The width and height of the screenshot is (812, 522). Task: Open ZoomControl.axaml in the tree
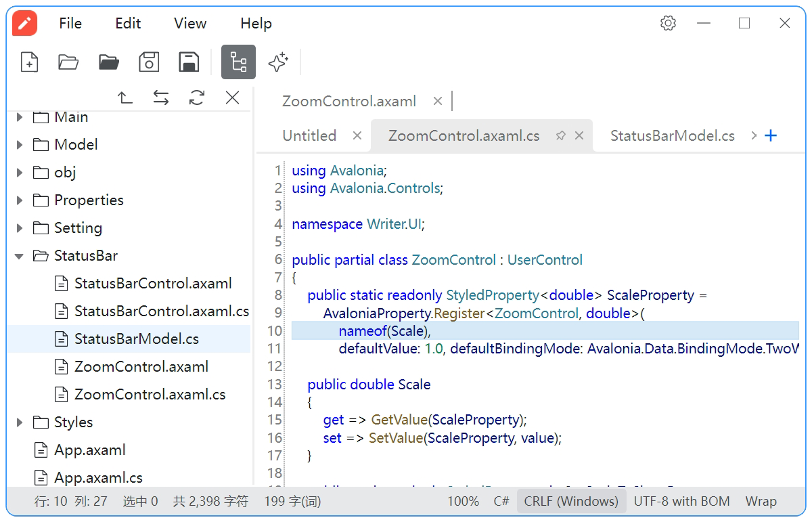[x=141, y=367]
